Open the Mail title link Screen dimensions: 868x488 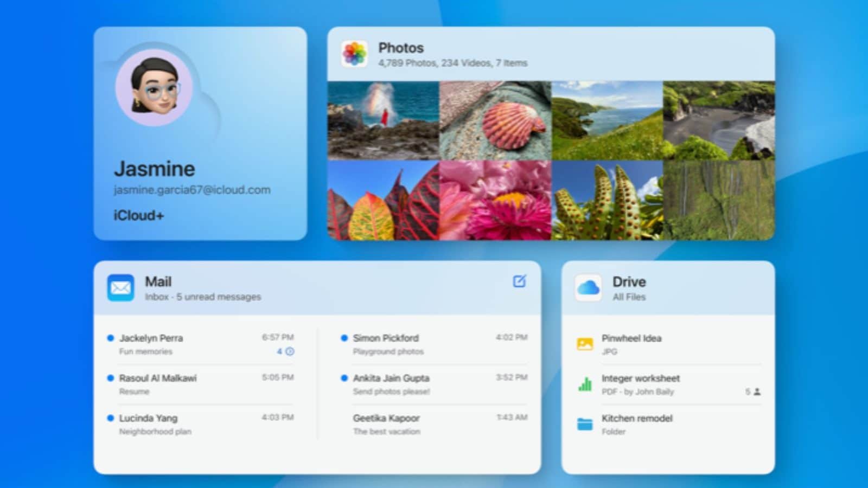click(158, 282)
